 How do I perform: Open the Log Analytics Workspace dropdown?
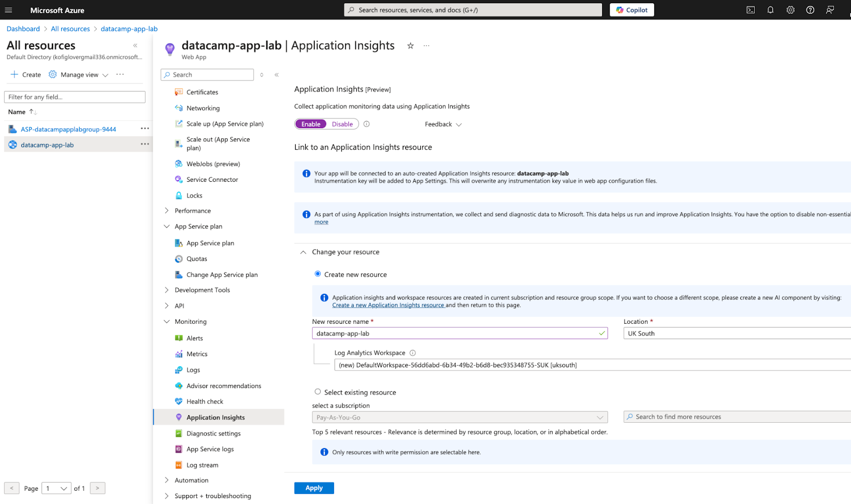click(x=593, y=365)
